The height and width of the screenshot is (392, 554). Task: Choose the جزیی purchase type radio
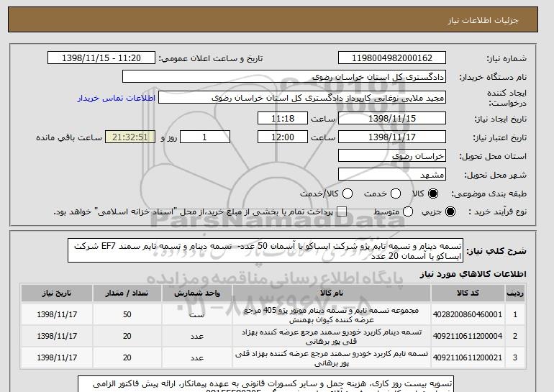(450, 211)
